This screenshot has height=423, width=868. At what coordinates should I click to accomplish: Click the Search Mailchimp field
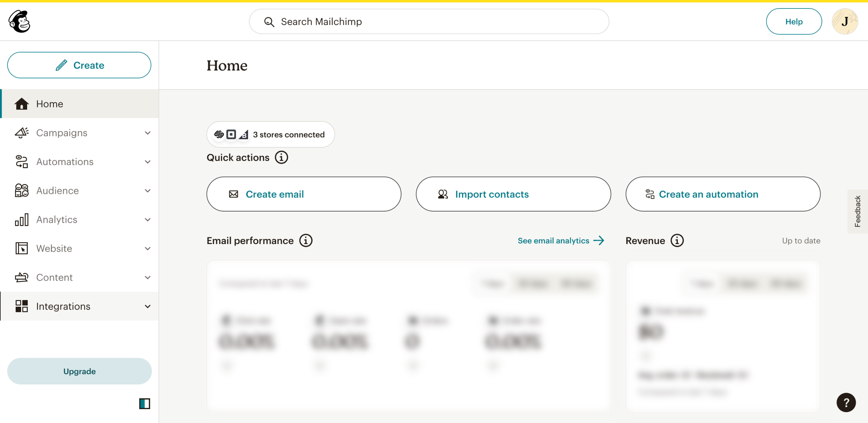[x=429, y=22]
